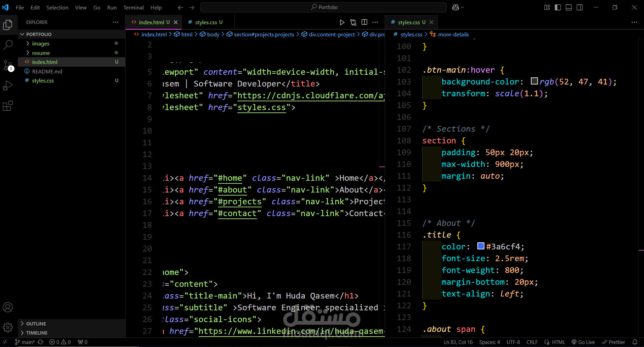
Task: Select UTF-8 encoding in status bar
Action: pyautogui.click(x=513, y=342)
